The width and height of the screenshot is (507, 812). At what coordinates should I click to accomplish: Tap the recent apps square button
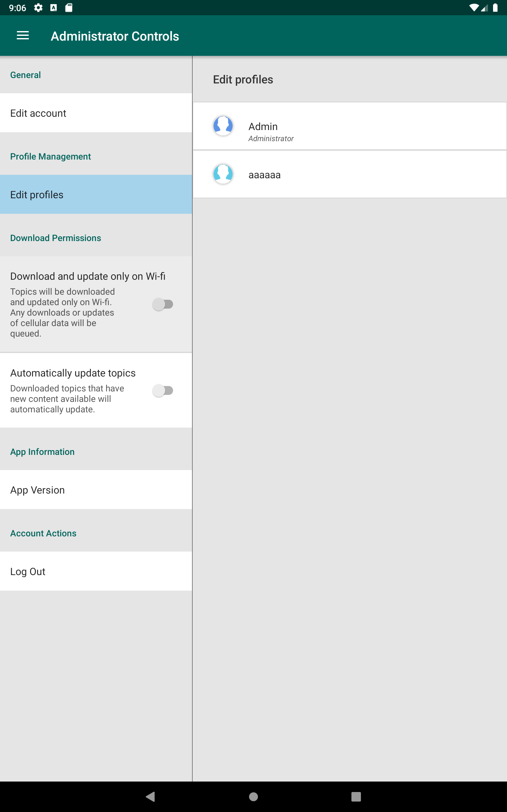coord(356,796)
